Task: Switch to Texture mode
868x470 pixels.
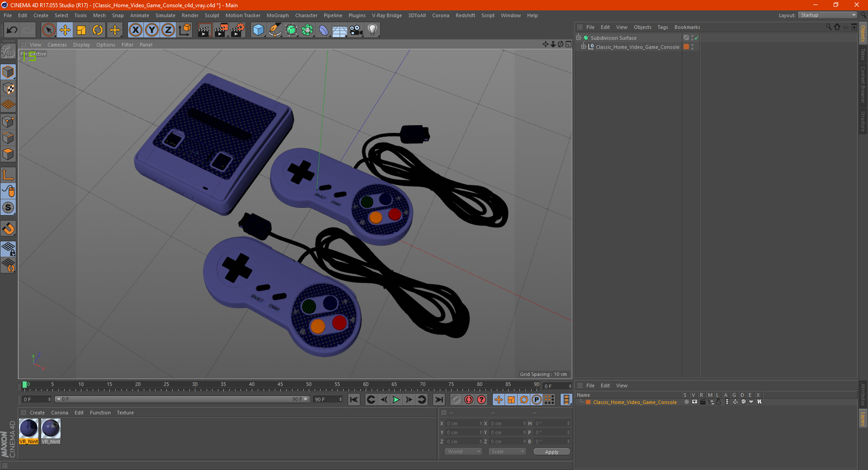Action: [8, 89]
